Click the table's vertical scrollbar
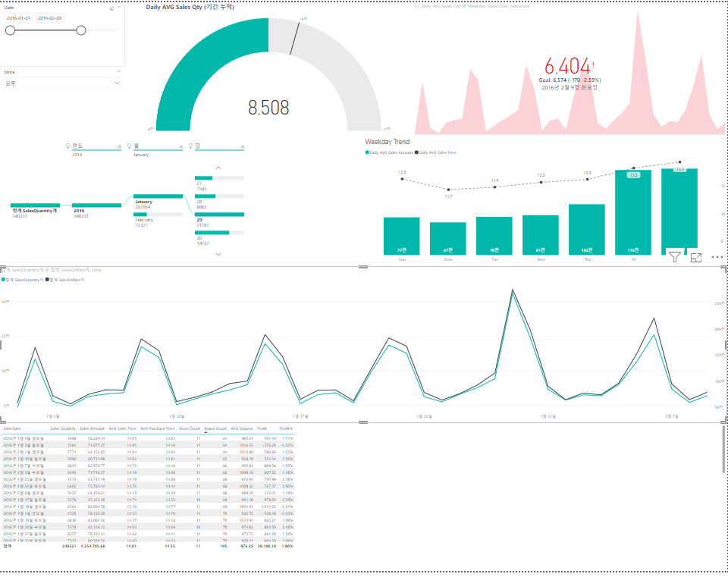The width and height of the screenshot is (728, 577). (723, 450)
